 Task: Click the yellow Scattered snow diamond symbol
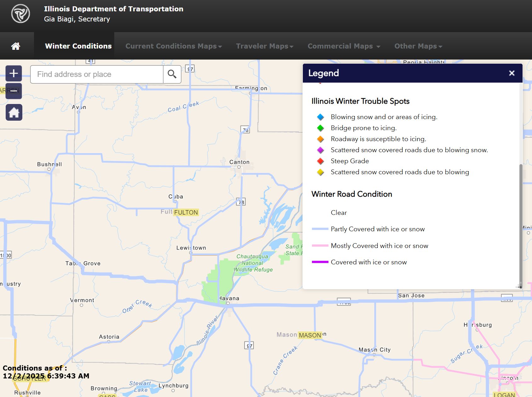(x=320, y=172)
